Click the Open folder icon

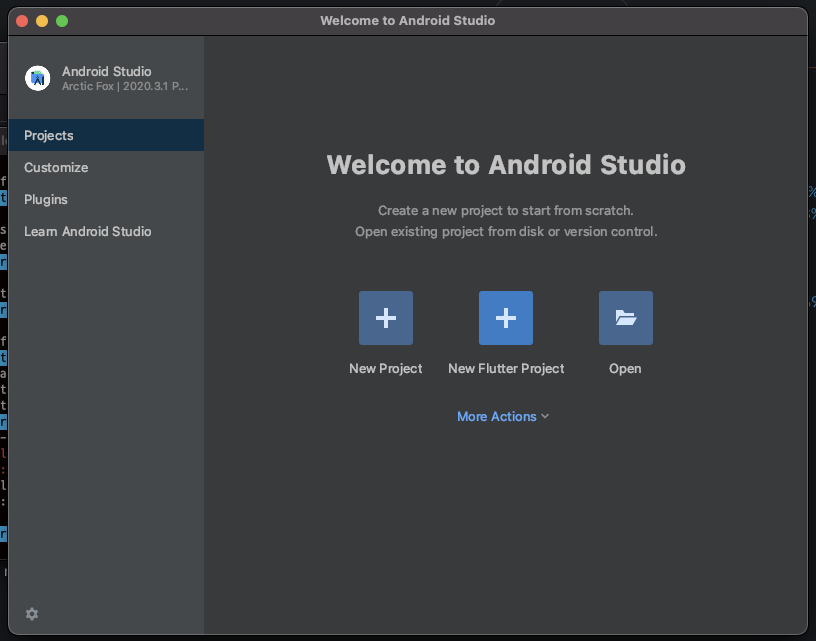626,318
